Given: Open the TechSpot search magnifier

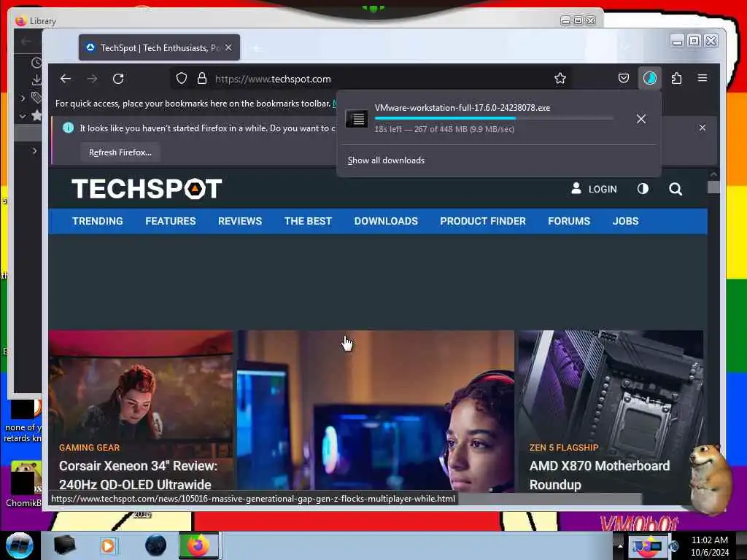Looking at the screenshot, I should (676, 189).
